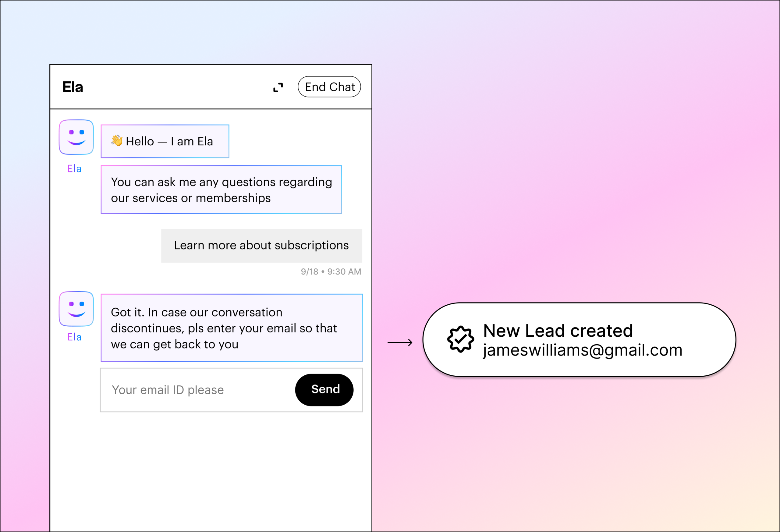780x532 pixels.
Task: Click the top Ela avatar icon
Action: click(76, 137)
